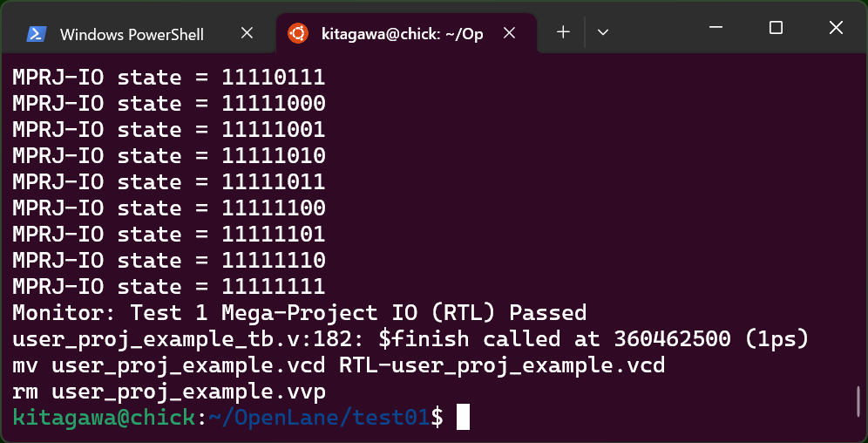868x443 pixels.
Task: Close the Windows PowerShell tab
Action: (247, 34)
